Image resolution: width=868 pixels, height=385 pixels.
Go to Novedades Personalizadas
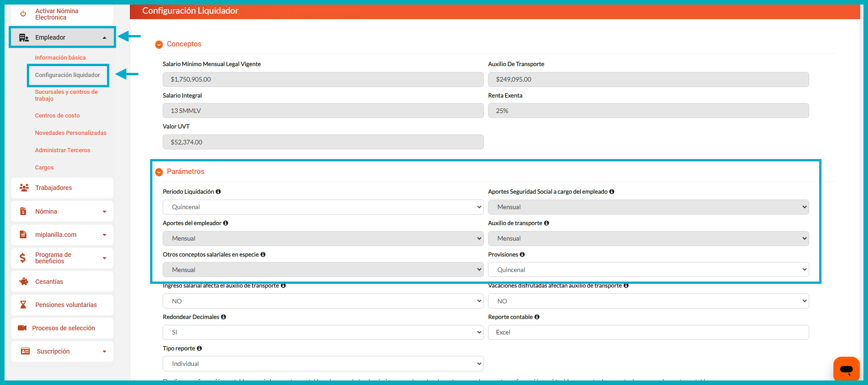[x=71, y=133]
